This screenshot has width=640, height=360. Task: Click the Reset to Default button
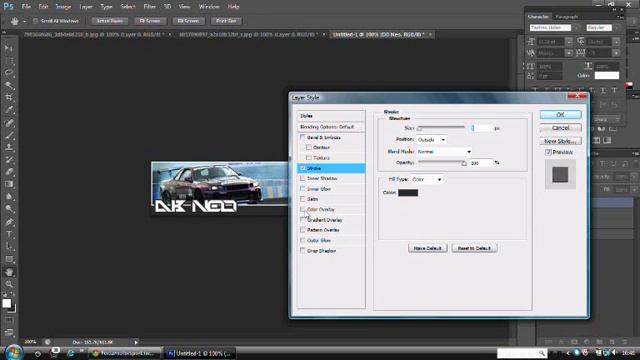point(474,248)
